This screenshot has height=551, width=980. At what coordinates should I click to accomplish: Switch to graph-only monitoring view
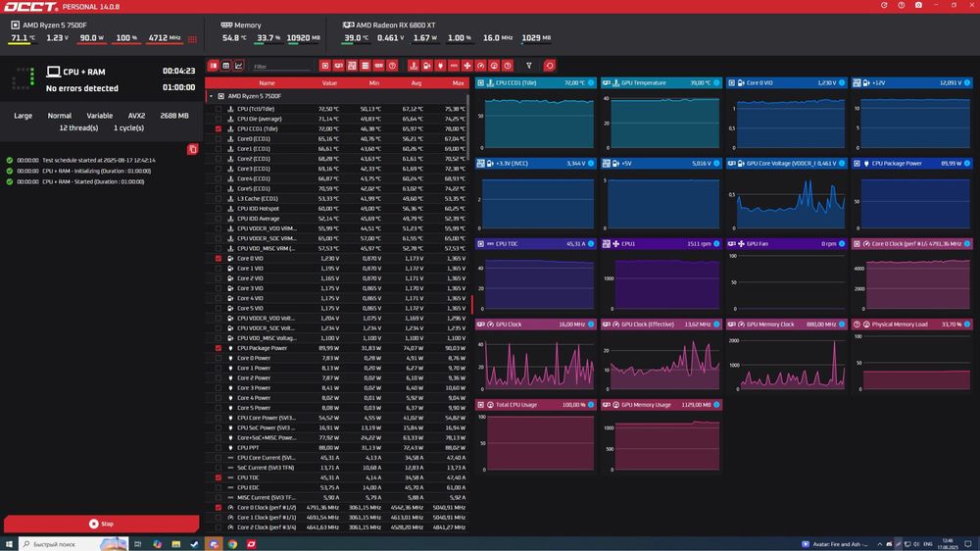click(239, 66)
